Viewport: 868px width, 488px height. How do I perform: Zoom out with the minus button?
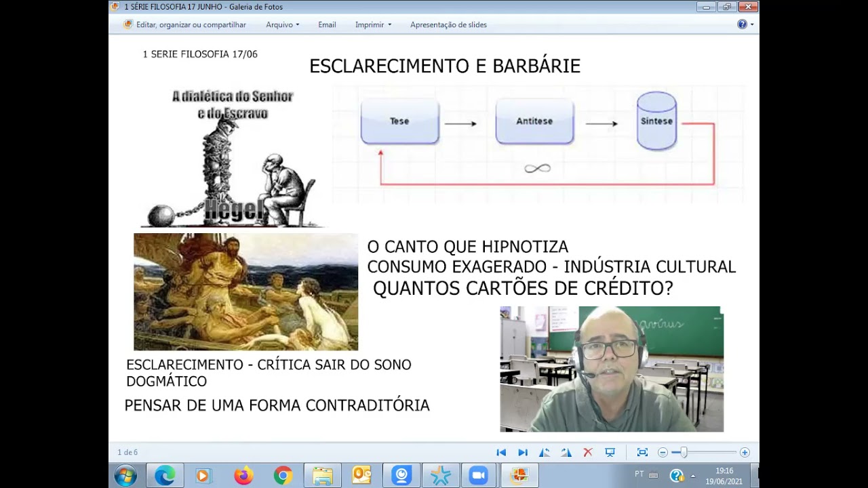pyautogui.click(x=663, y=452)
